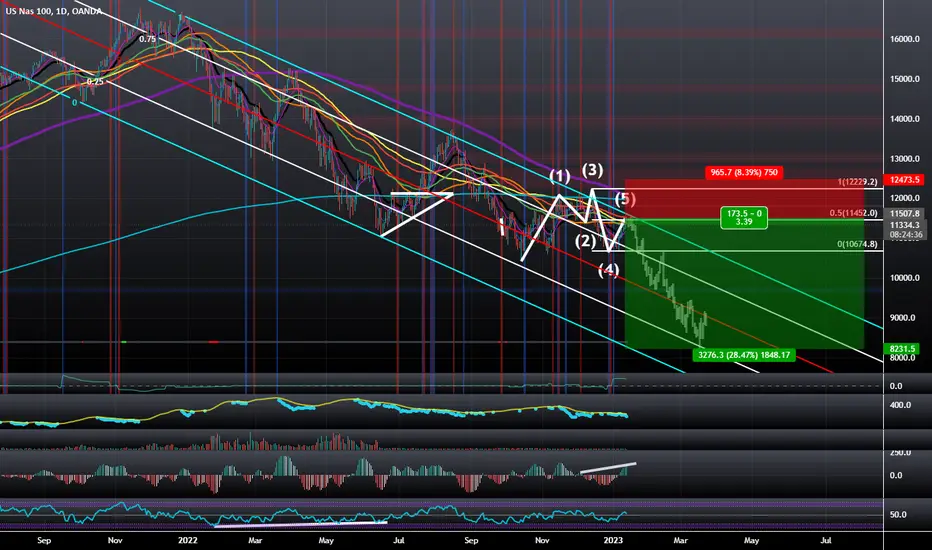Click the 0.25 channel level label
This screenshot has height=550, width=932.
tap(95, 81)
